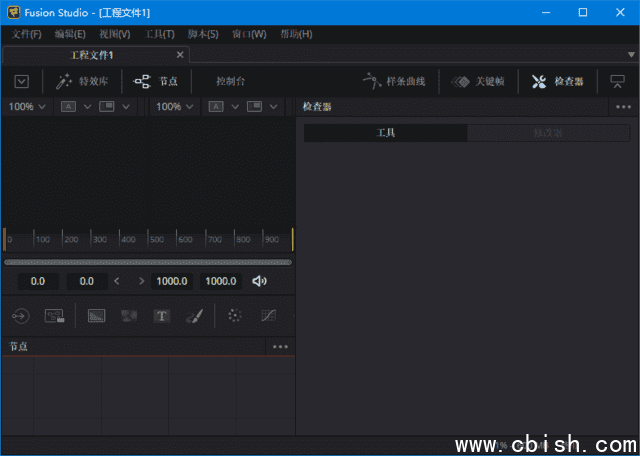The image size is (640, 456).
Task: Toggle the 检查器 inspector panel button
Action: point(557,82)
